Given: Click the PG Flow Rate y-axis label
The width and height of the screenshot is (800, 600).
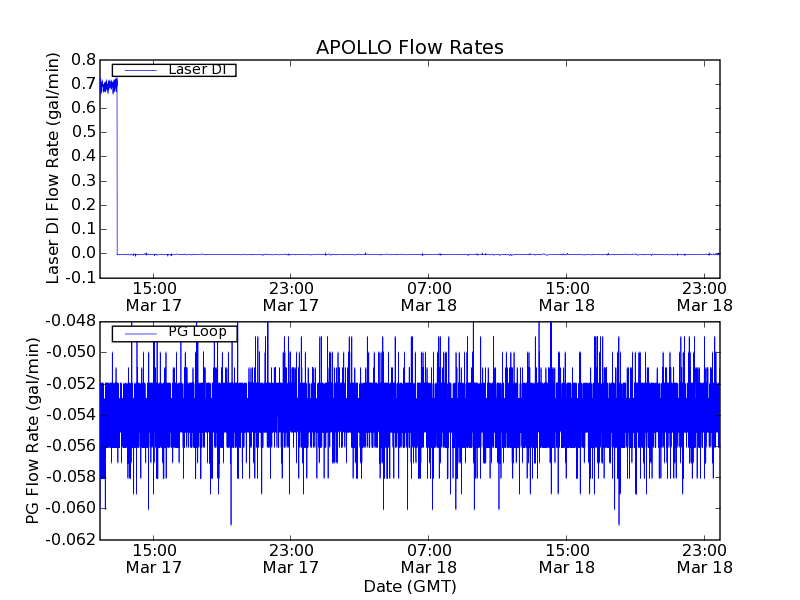Looking at the screenshot, I should click(x=34, y=430).
